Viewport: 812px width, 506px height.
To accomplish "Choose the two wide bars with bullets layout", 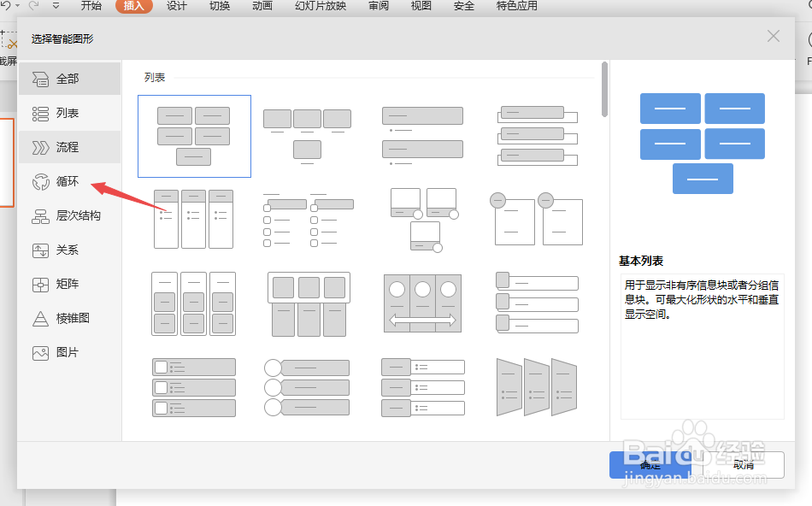I will (422, 136).
